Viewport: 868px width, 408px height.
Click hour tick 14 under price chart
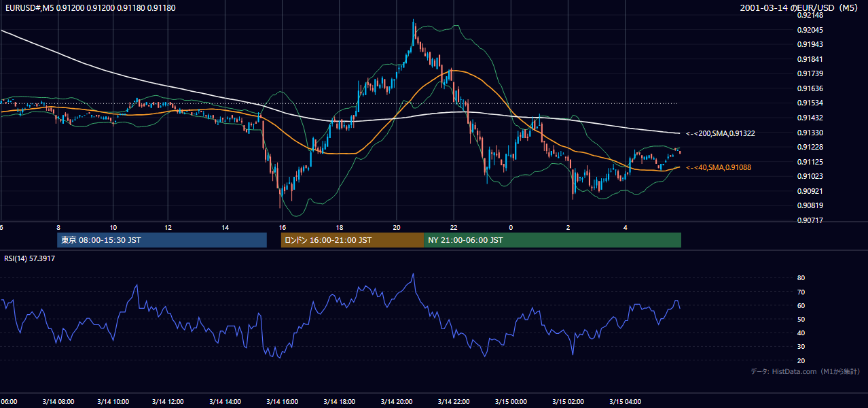(225, 227)
